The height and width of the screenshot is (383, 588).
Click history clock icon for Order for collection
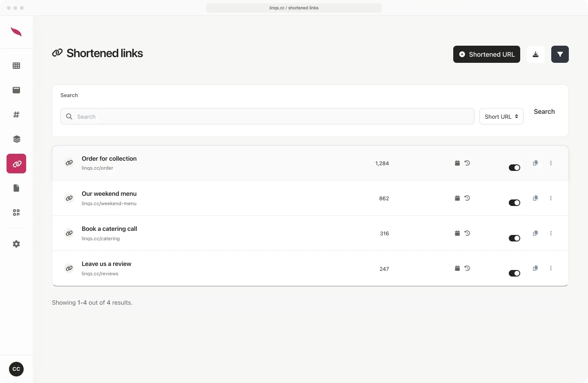tap(467, 163)
